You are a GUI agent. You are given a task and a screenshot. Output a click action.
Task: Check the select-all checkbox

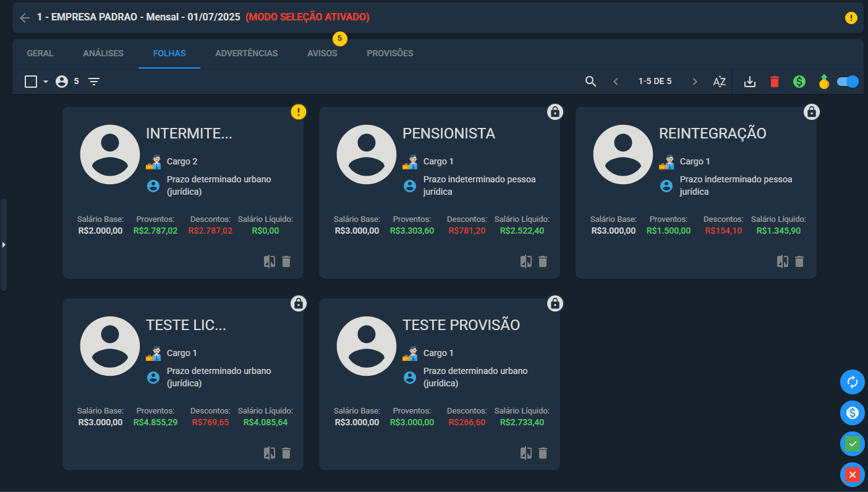click(x=31, y=82)
